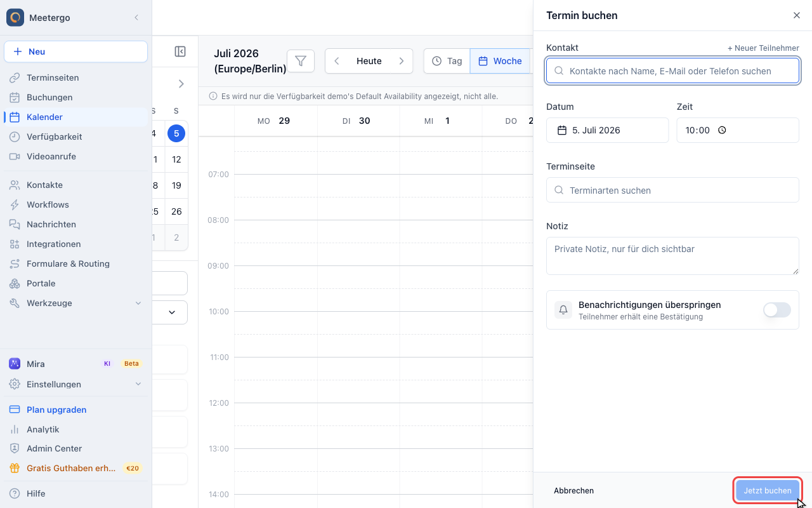Switch to the Tag view tab

447,61
